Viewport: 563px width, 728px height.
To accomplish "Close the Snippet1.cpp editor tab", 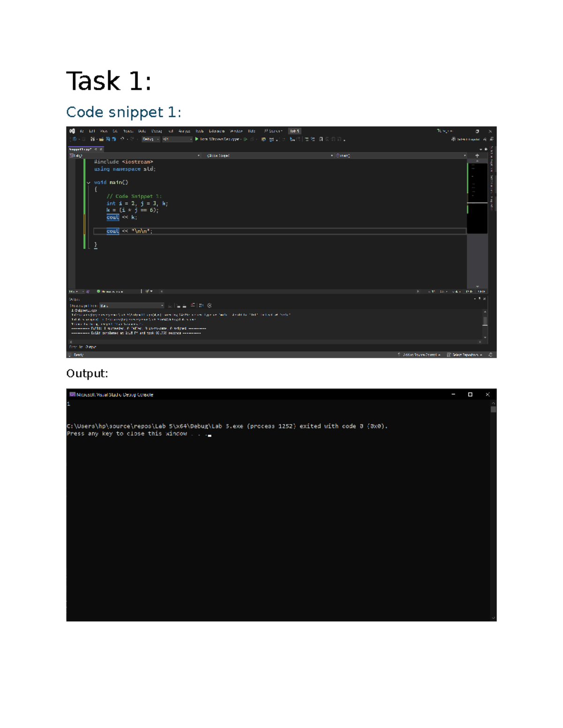I will tap(101, 149).
